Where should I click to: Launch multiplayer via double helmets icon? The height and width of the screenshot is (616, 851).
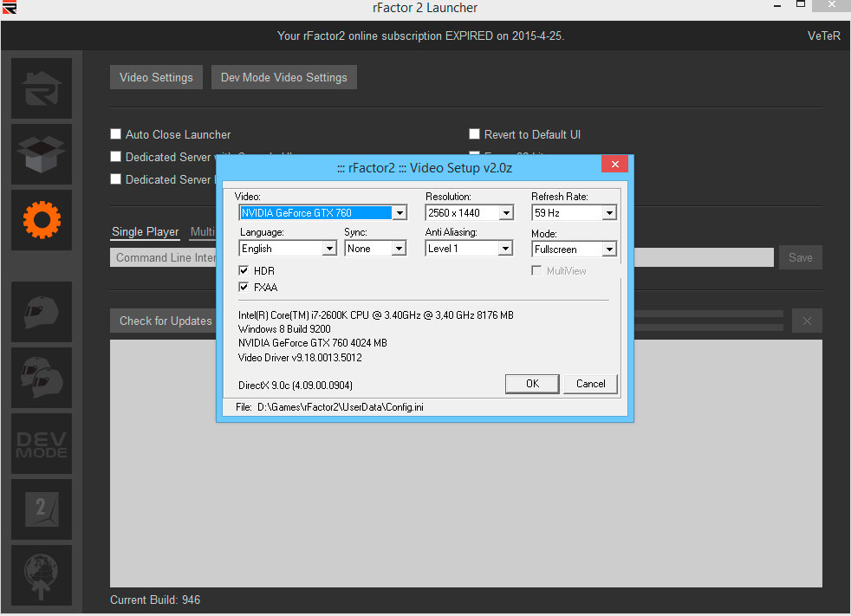(42, 377)
